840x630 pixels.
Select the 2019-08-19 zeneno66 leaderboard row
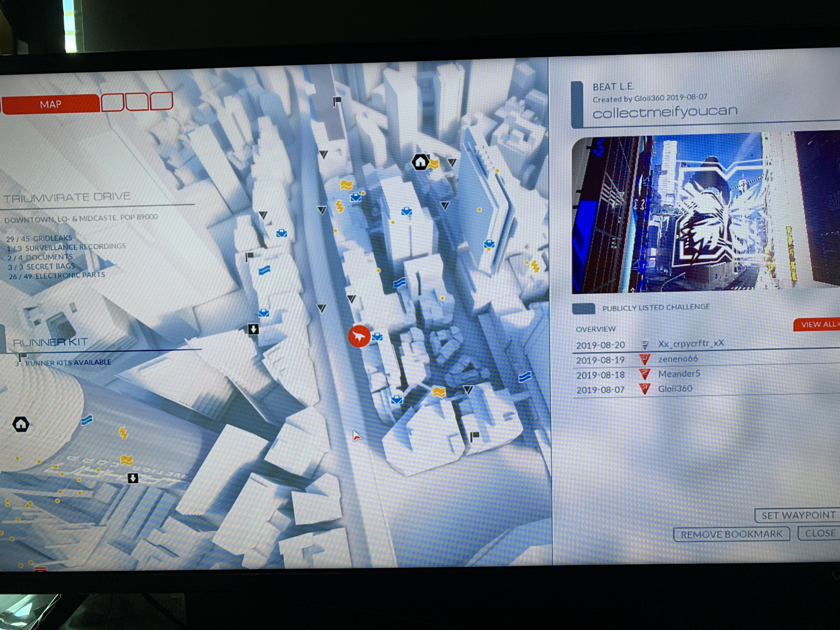tap(706, 359)
